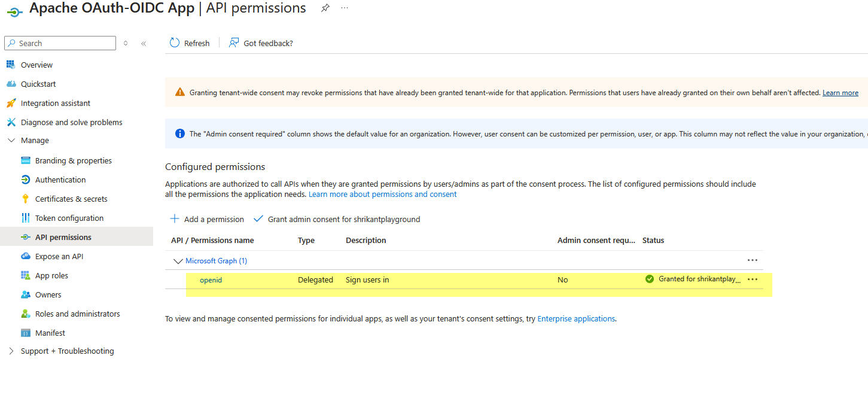Refresh the API permissions list
868x398 pixels.
click(190, 42)
